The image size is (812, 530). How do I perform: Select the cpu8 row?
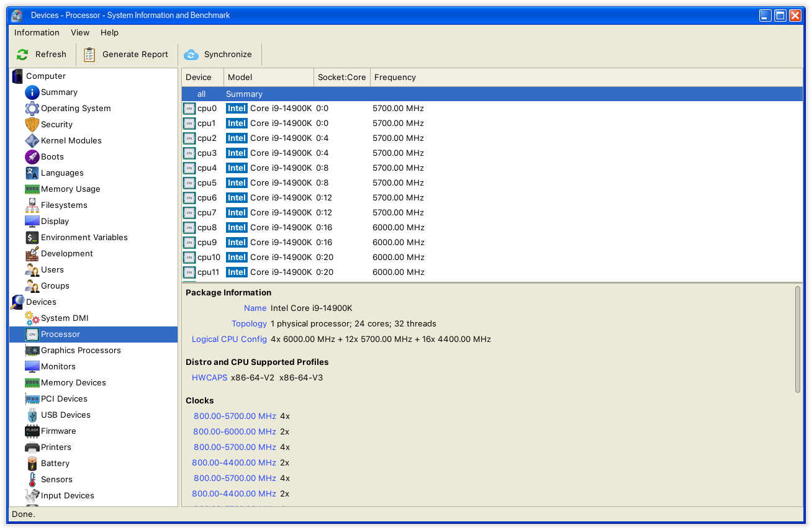[x=492, y=228]
